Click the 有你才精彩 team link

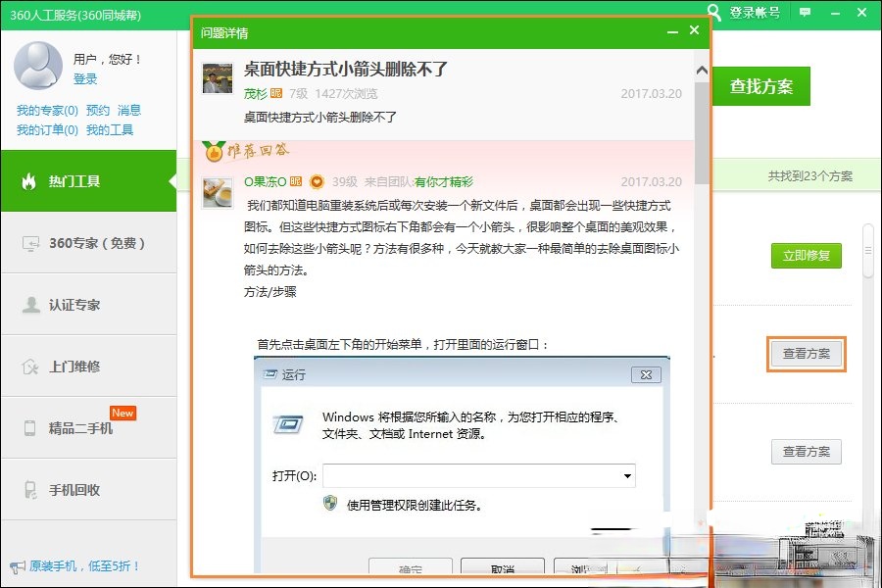pos(443,181)
